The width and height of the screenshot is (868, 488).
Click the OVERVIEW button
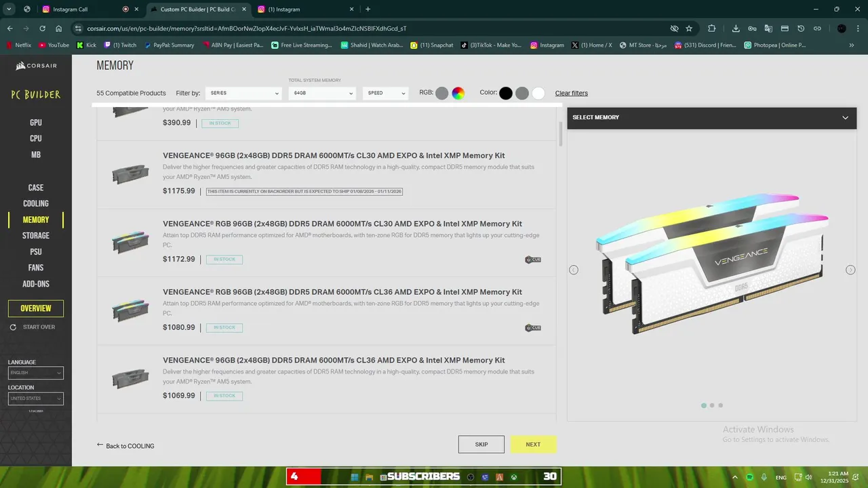click(x=36, y=308)
